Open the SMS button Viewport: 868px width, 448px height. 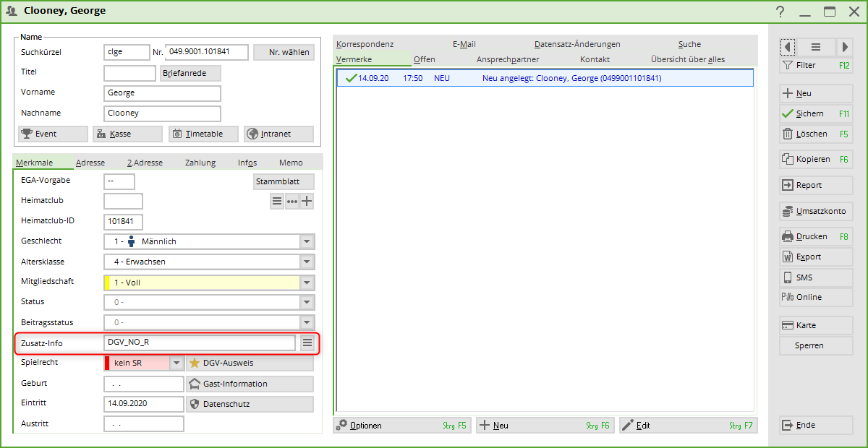point(815,277)
